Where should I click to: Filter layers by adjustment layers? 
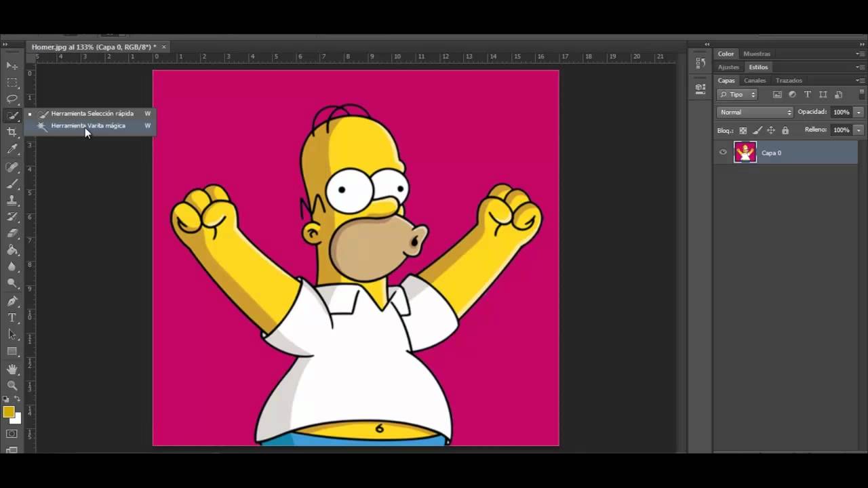792,95
